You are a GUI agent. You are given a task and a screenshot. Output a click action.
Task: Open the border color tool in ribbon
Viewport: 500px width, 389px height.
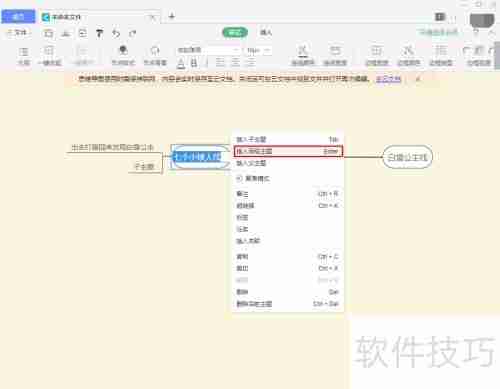(408, 56)
